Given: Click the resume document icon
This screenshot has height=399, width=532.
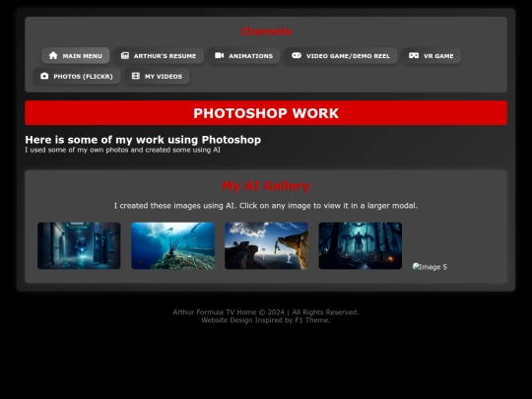Looking at the screenshot, I should point(125,55).
